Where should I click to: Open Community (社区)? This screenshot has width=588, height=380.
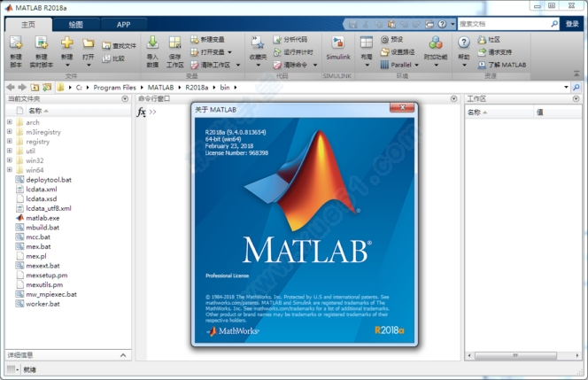[x=489, y=39]
